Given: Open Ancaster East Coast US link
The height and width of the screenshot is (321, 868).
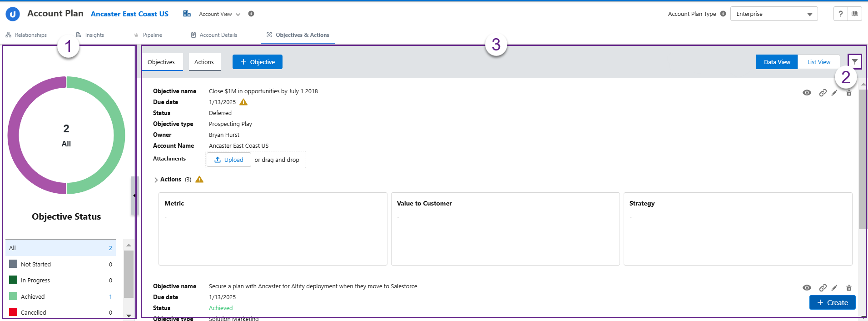Looking at the screenshot, I should [x=129, y=14].
